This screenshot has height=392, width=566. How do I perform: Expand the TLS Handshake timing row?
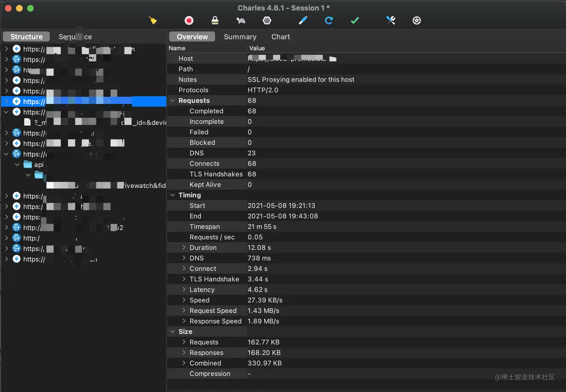click(x=184, y=279)
